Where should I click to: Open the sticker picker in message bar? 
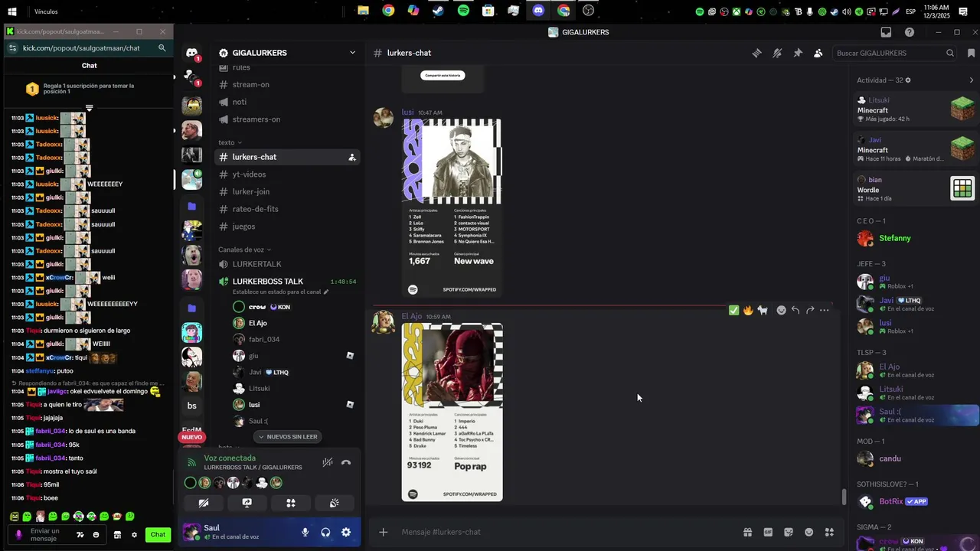click(x=789, y=532)
